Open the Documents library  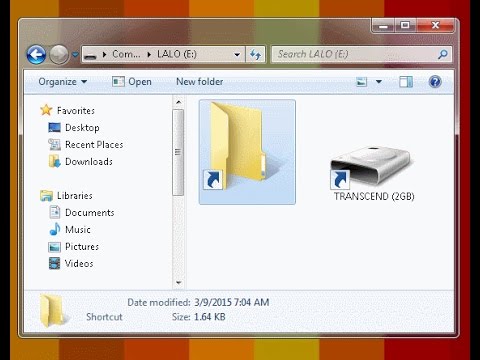(90, 213)
